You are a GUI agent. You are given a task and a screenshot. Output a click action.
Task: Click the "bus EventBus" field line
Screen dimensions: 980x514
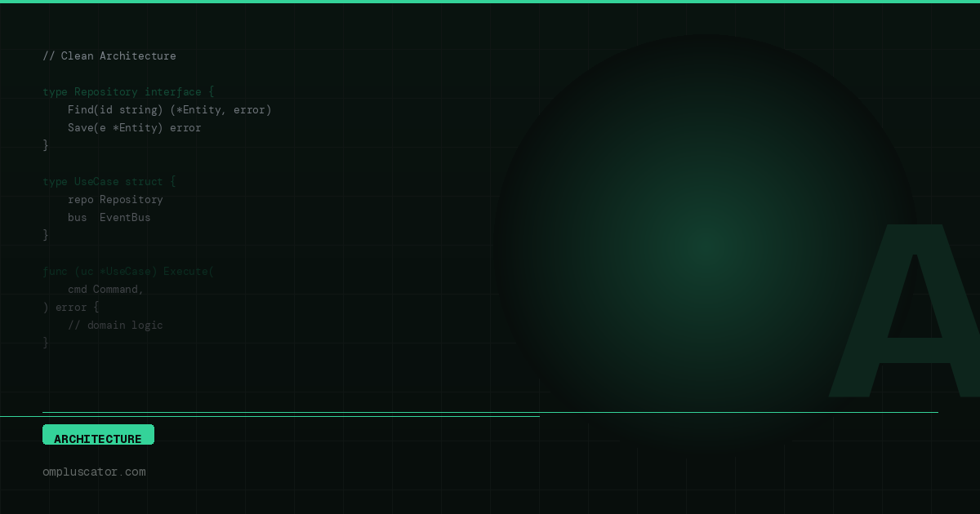click(x=109, y=218)
